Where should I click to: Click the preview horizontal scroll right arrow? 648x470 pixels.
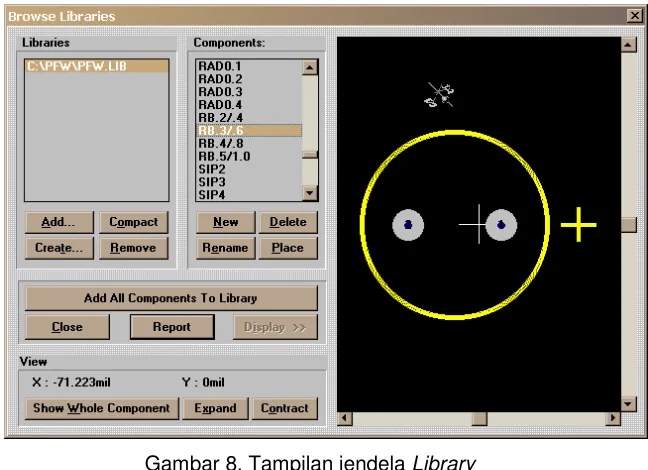click(613, 418)
